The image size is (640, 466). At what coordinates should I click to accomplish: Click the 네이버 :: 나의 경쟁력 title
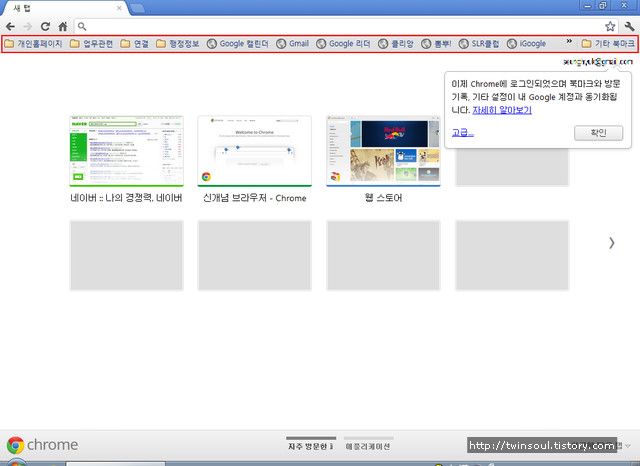pos(126,198)
